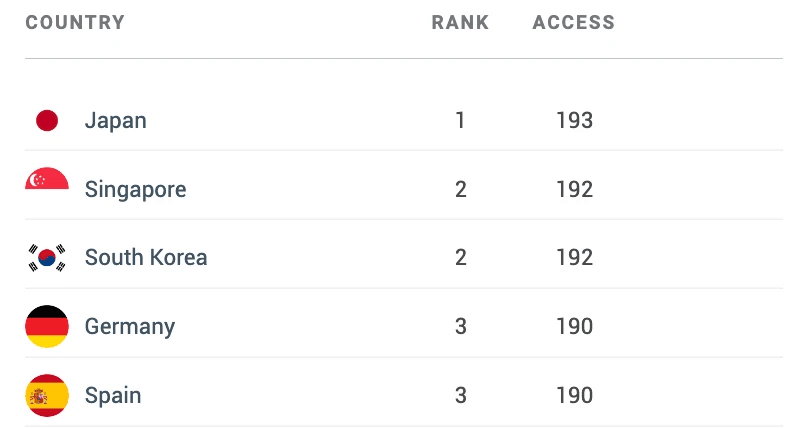The width and height of the screenshot is (806, 428).
Task: Click Spain's rank value 3
Action: (x=460, y=395)
